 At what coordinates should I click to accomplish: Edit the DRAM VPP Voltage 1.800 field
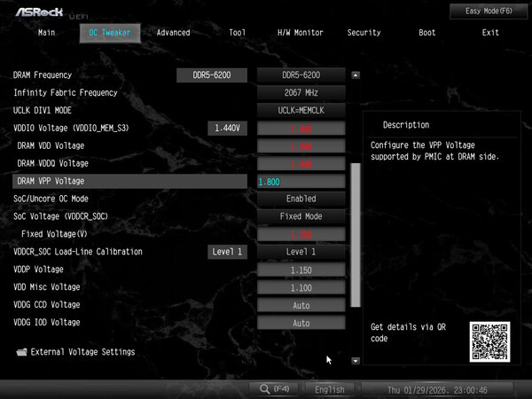301,182
